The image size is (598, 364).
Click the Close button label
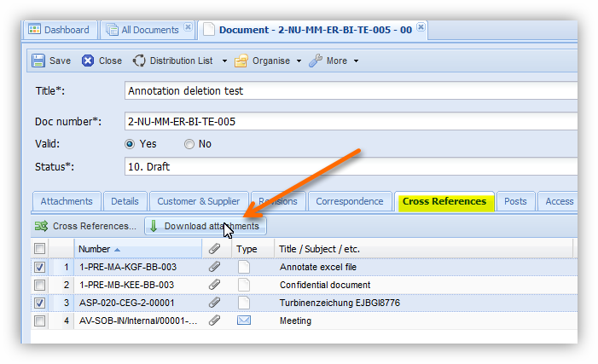(x=111, y=61)
